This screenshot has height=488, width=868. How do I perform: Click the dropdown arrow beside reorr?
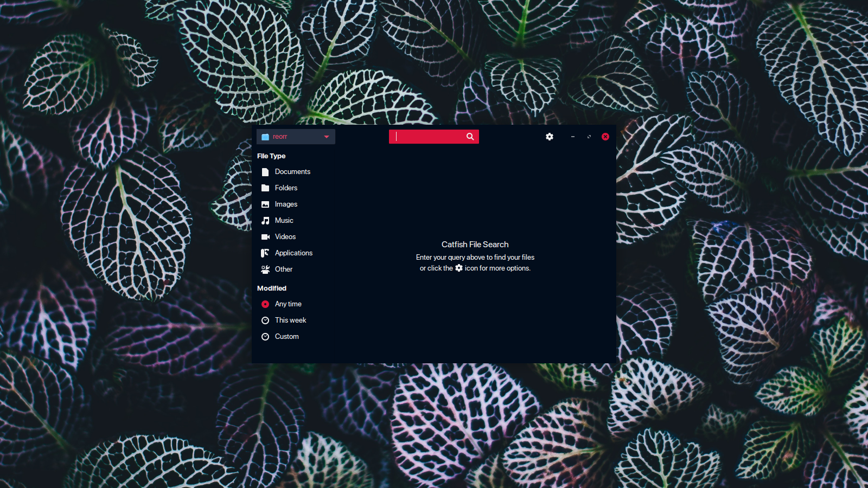[x=327, y=137]
